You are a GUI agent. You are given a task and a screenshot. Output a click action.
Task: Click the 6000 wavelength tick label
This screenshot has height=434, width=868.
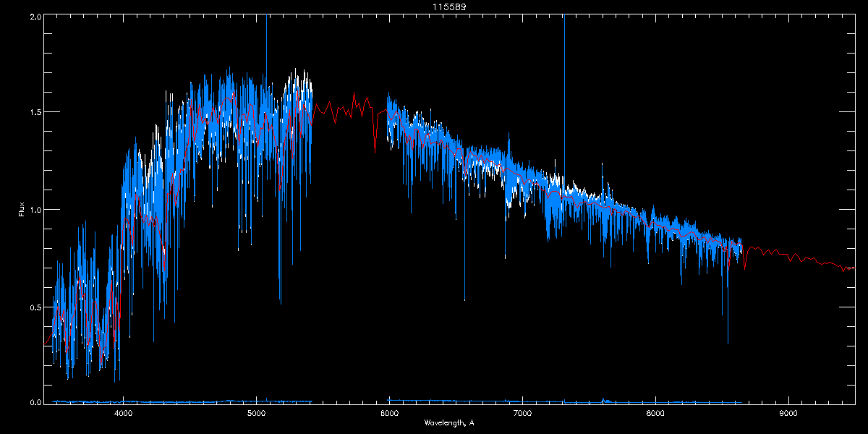(389, 413)
